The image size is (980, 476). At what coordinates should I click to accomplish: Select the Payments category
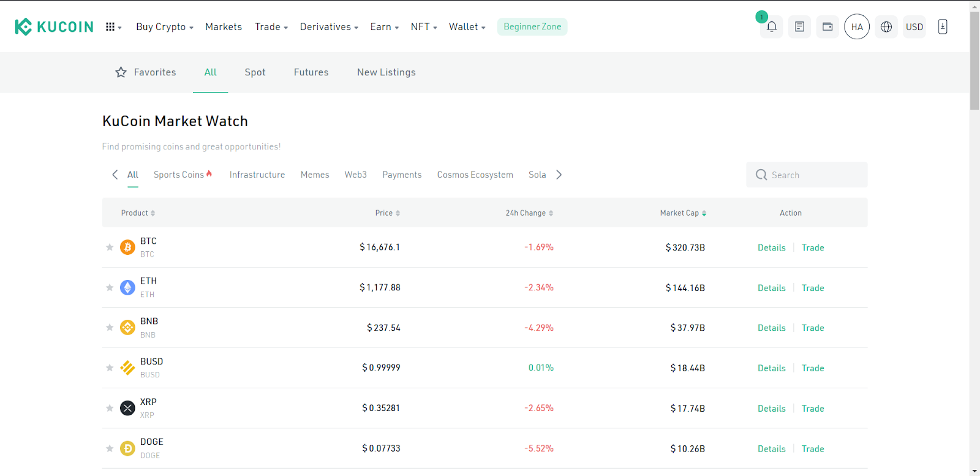[x=402, y=175]
